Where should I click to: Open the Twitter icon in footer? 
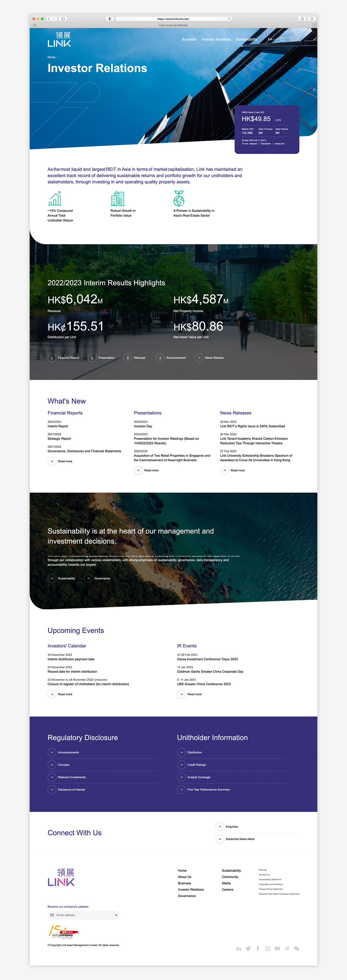(x=248, y=949)
